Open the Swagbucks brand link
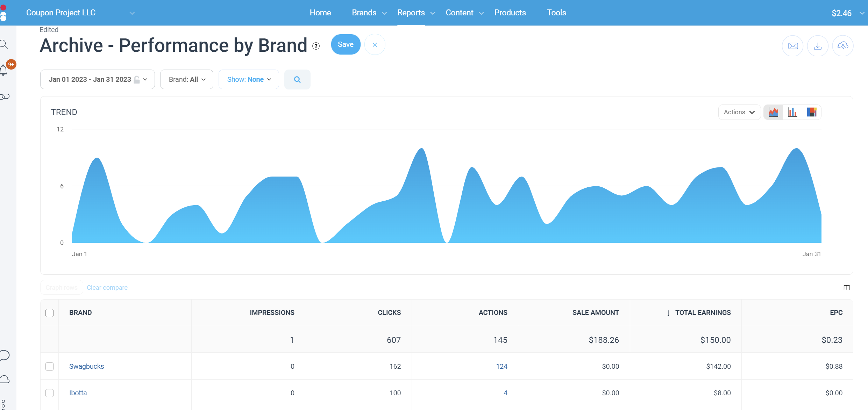 (86, 366)
